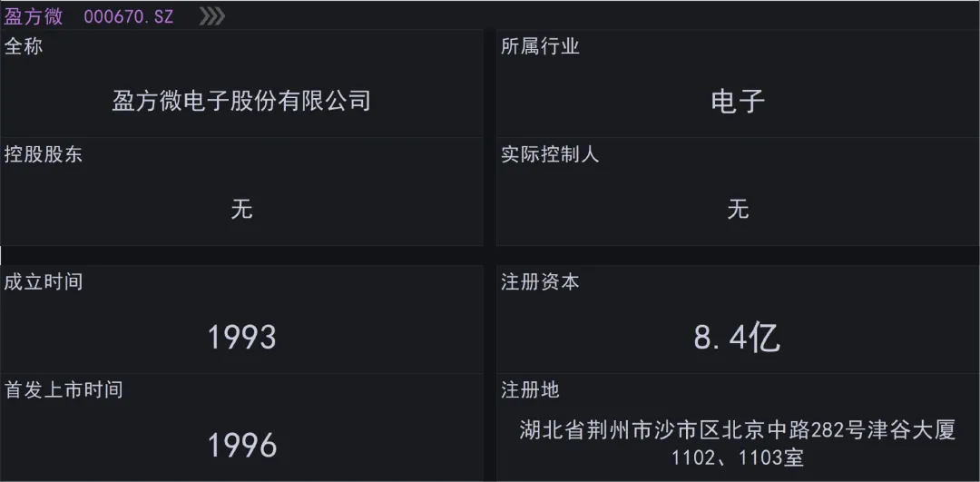Select the listing year 1996
The image size is (980, 482).
pyautogui.click(x=242, y=446)
